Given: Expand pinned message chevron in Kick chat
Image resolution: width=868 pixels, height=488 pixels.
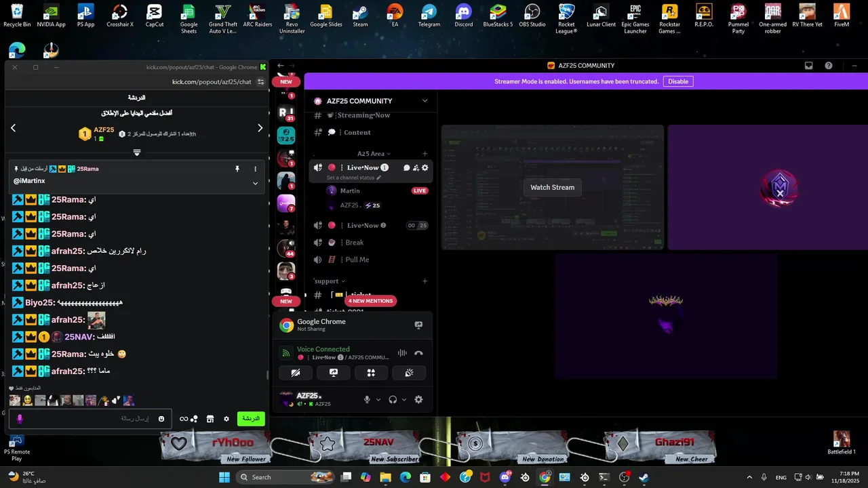Looking at the screenshot, I should tap(255, 183).
